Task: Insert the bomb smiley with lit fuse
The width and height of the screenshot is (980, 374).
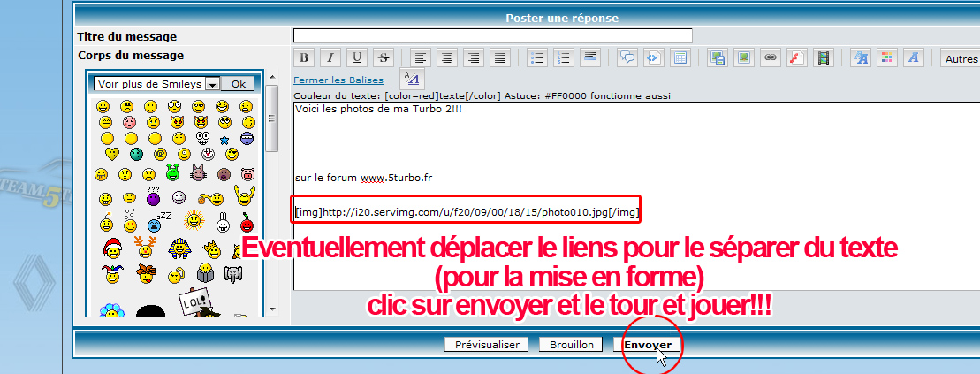Action: [106, 223]
